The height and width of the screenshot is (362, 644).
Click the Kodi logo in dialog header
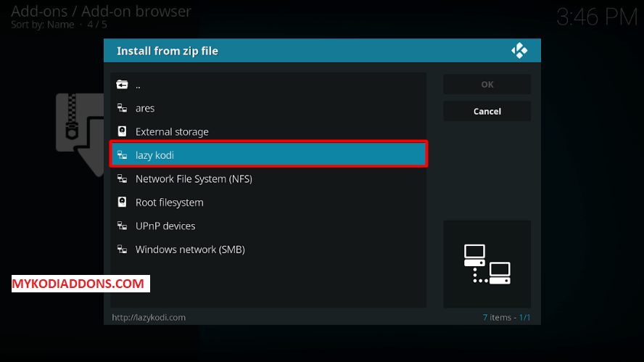pyautogui.click(x=519, y=51)
